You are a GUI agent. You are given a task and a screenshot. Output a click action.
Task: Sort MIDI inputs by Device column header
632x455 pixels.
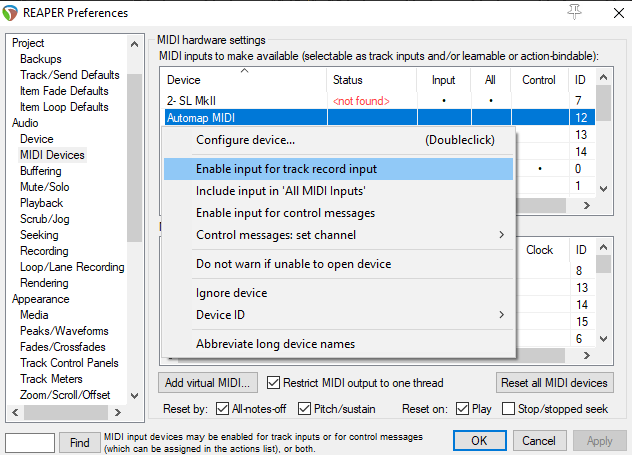[x=244, y=80]
